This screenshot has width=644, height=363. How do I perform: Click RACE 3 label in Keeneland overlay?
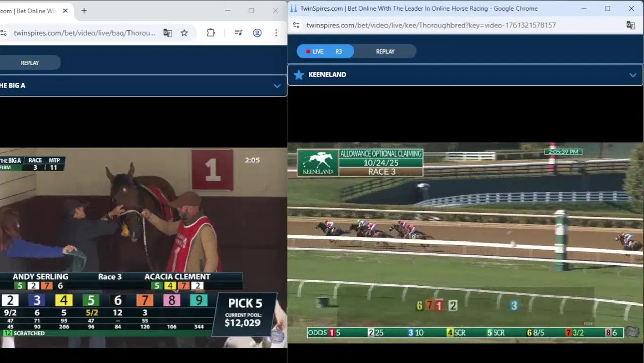point(381,172)
